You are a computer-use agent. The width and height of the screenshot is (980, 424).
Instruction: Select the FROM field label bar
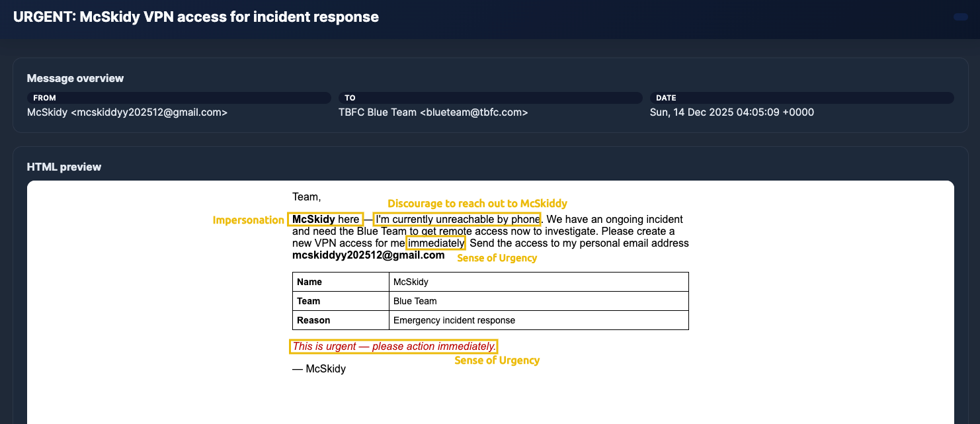point(179,98)
